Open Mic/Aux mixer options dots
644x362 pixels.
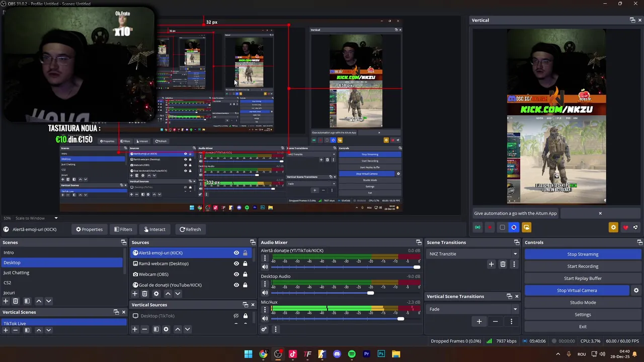pos(265,310)
